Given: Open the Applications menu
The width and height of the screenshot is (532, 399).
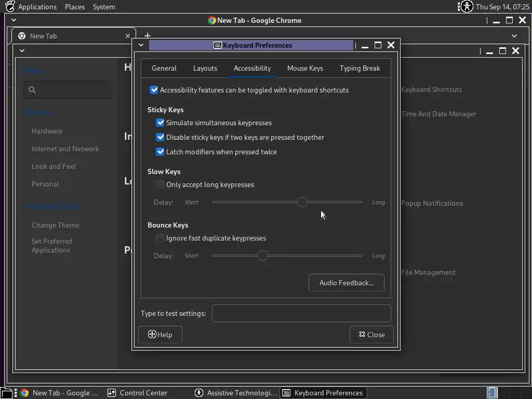Looking at the screenshot, I should [x=37, y=7].
